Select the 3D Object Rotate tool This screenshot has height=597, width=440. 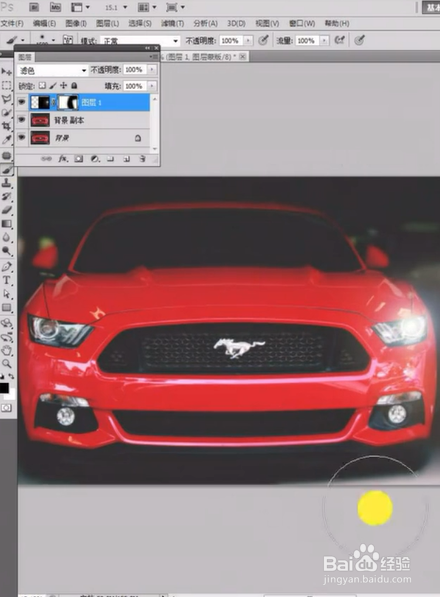tap(6, 324)
